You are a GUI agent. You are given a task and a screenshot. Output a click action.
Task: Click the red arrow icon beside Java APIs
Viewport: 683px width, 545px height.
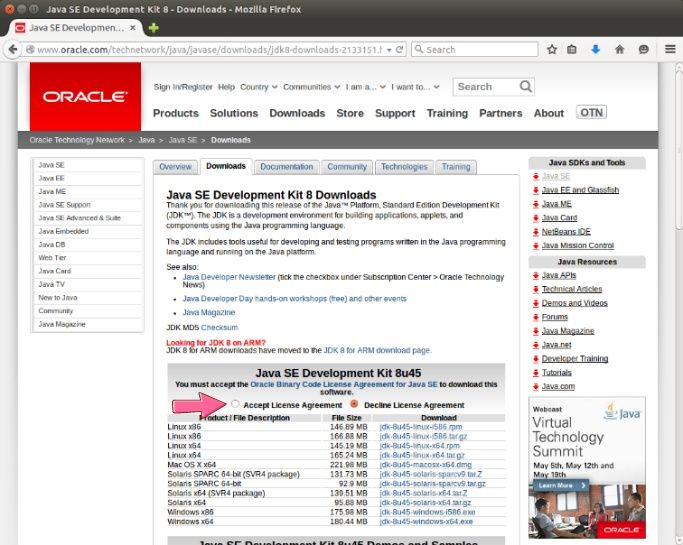pos(536,276)
